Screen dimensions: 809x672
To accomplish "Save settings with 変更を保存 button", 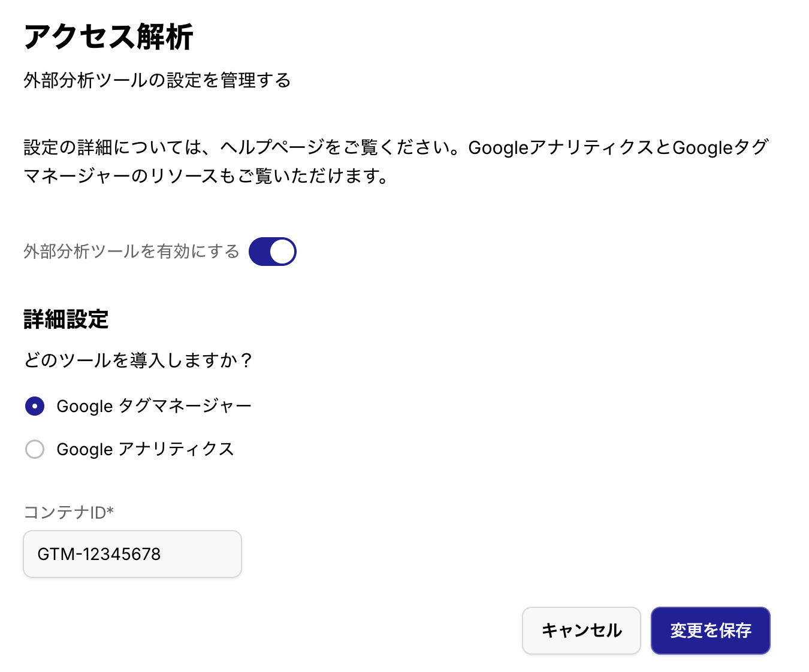I will click(710, 631).
